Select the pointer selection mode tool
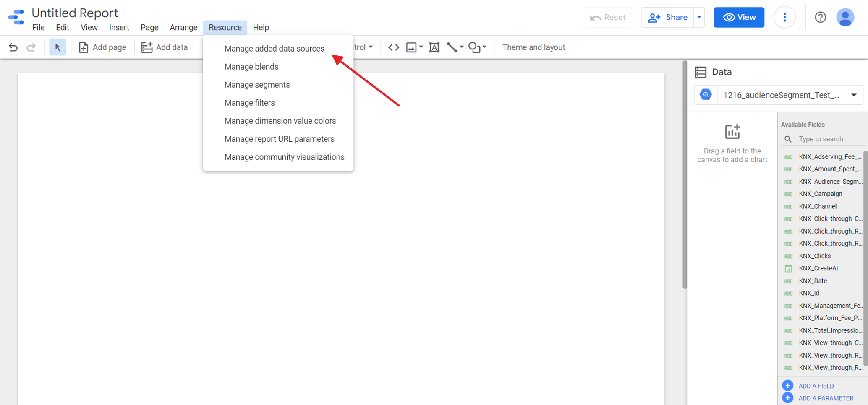 pos(58,47)
